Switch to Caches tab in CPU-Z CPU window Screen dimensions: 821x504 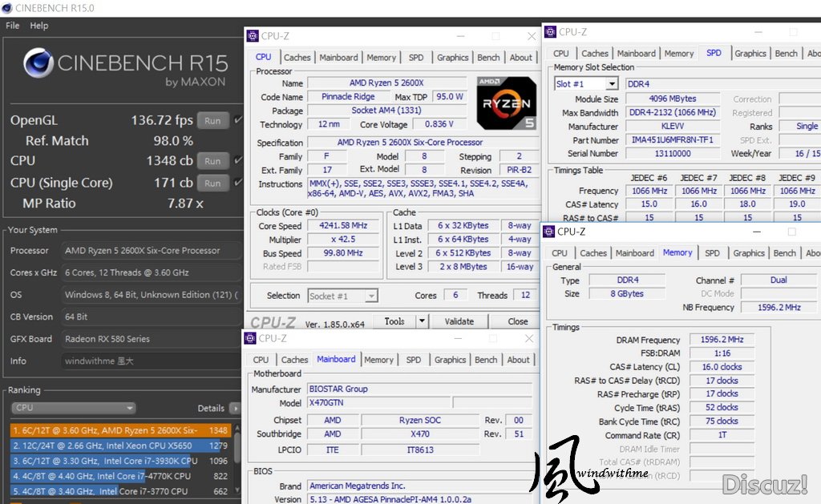pyautogui.click(x=297, y=57)
